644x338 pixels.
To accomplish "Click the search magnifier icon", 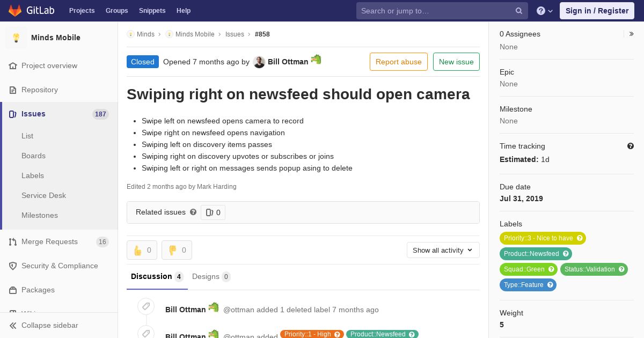I will pyautogui.click(x=519, y=11).
